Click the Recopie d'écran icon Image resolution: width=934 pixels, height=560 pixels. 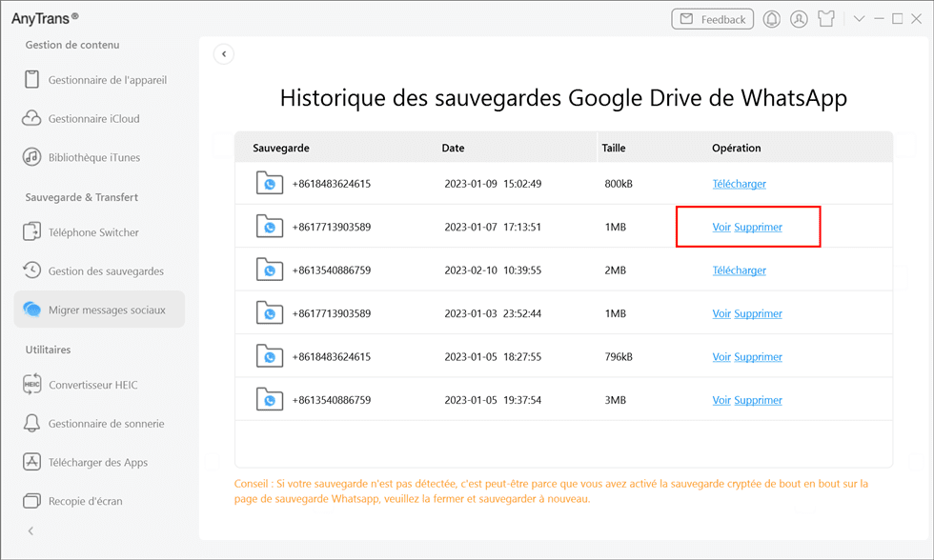click(x=31, y=501)
